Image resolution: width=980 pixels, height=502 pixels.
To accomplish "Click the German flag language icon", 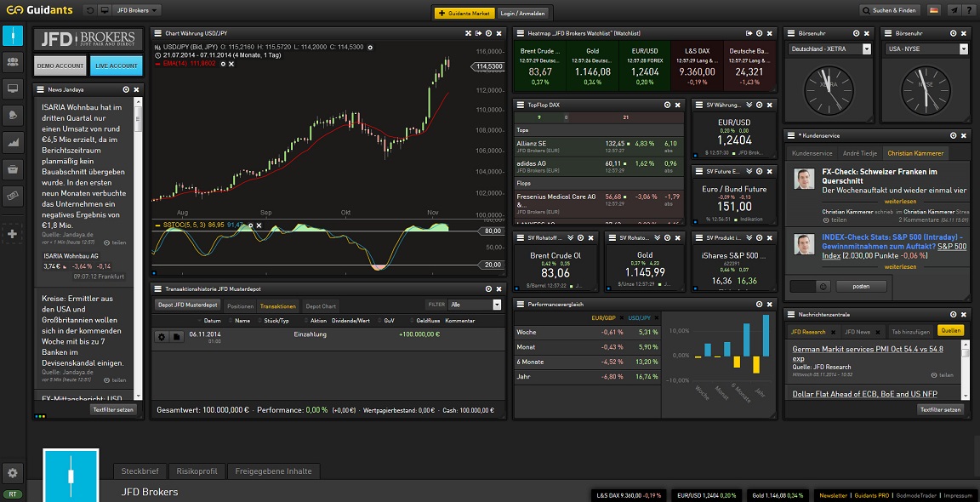I will click(934, 10).
